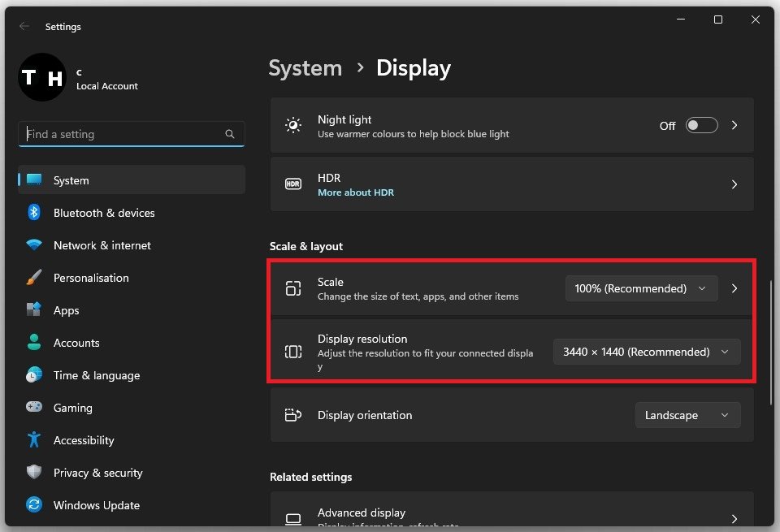780x532 pixels.
Task: Click the System breadcrumb link
Action: (x=305, y=68)
